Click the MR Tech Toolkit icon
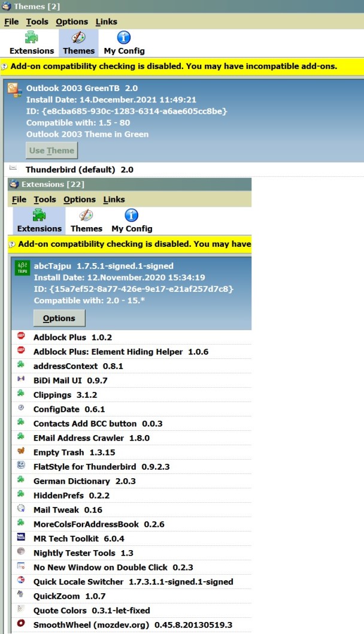Screen dimensions: 364x634 point(21,537)
